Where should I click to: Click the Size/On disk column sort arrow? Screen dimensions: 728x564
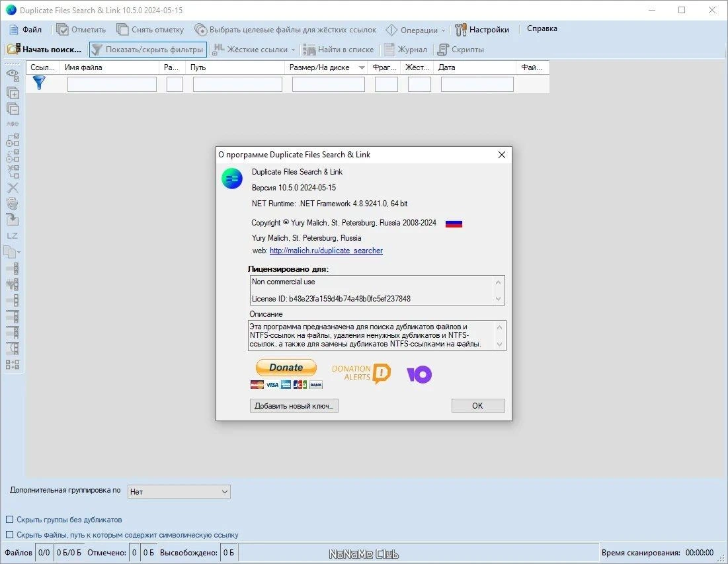[x=362, y=68]
